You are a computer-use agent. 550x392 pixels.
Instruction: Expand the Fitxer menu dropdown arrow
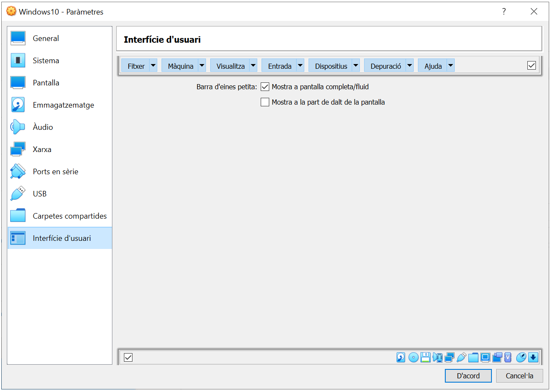[153, 66]
